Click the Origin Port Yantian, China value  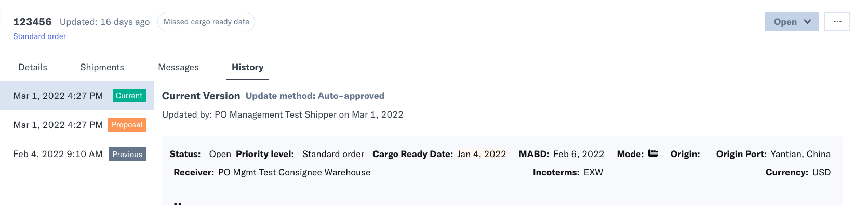(800, 154)
